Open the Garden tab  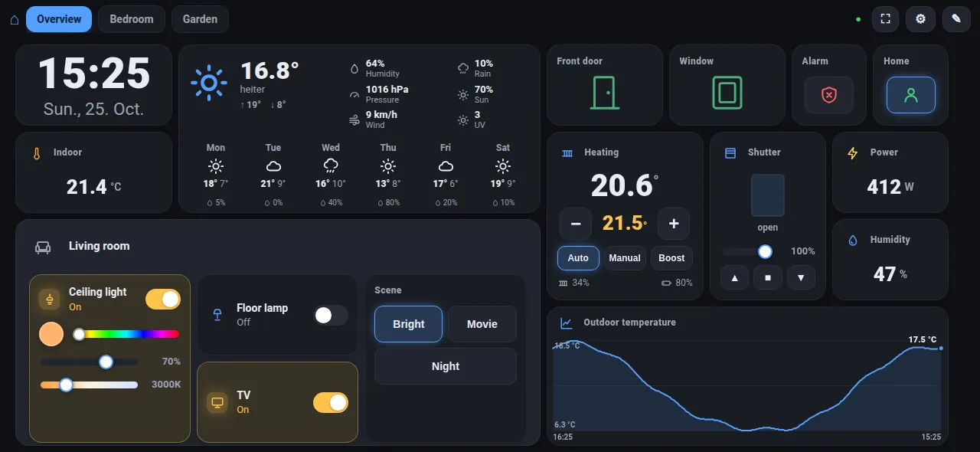(200, 19)
